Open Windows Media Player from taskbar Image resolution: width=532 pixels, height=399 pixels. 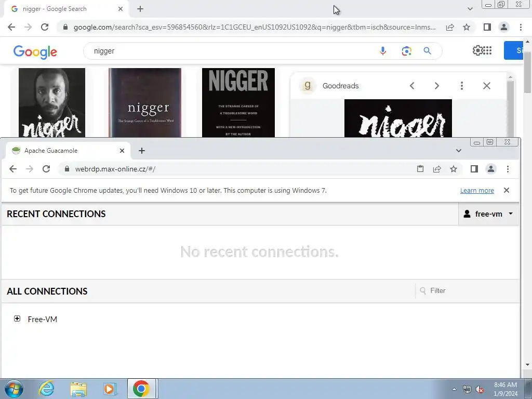point(110,389)
